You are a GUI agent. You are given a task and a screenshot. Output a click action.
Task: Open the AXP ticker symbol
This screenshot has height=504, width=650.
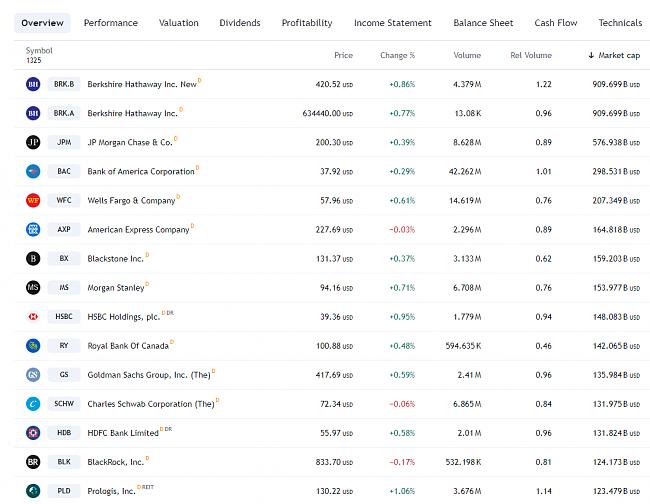tap(64, 229)
